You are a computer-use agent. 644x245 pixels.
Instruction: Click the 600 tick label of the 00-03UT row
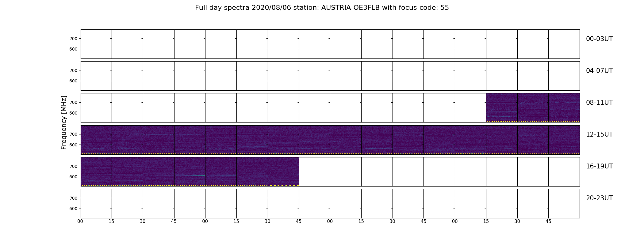pos(73,49)
